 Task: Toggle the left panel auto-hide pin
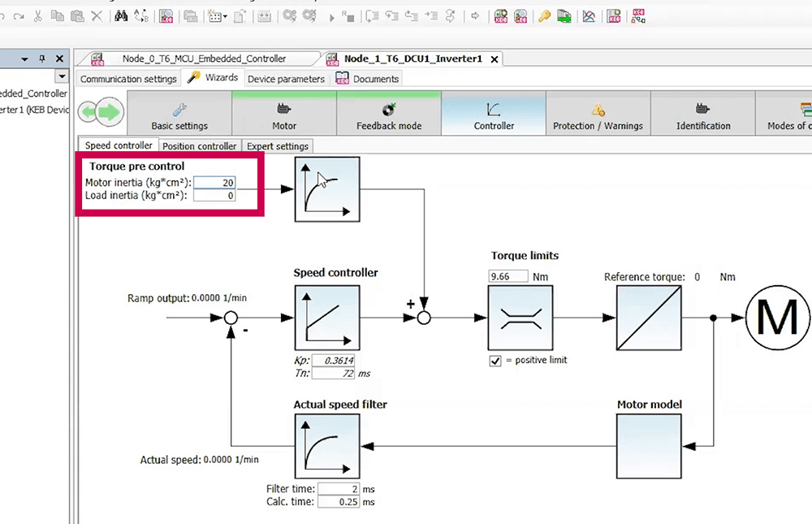[42, 58]
